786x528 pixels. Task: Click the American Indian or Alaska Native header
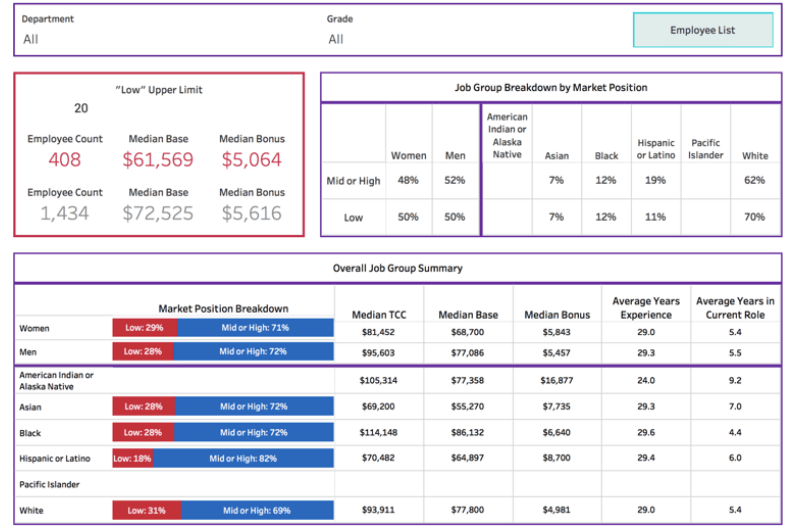pos(507,135)
